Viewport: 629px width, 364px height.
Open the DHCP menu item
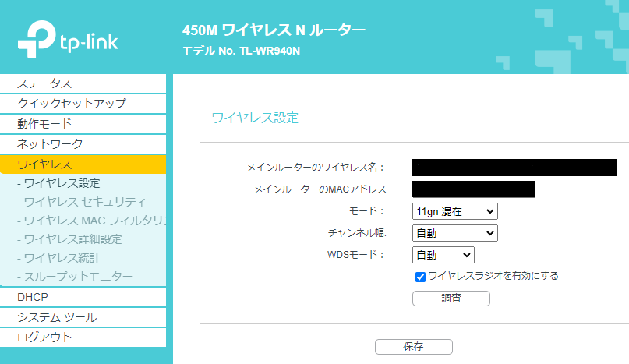click(x=83, y=297)
